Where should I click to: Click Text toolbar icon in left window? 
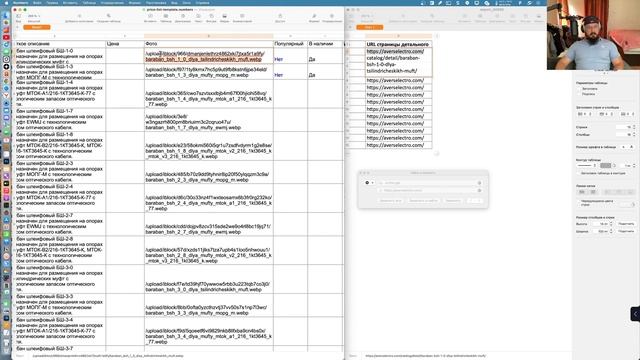click(198, 17)
